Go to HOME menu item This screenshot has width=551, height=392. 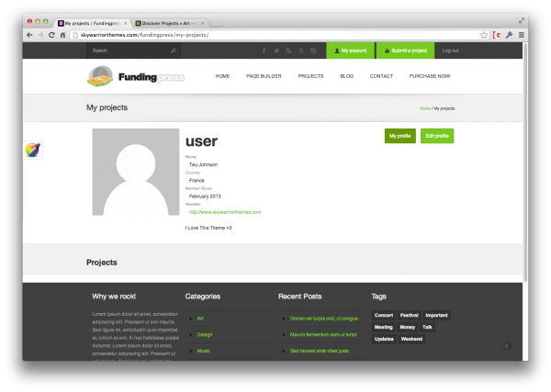tap(222, 76)
